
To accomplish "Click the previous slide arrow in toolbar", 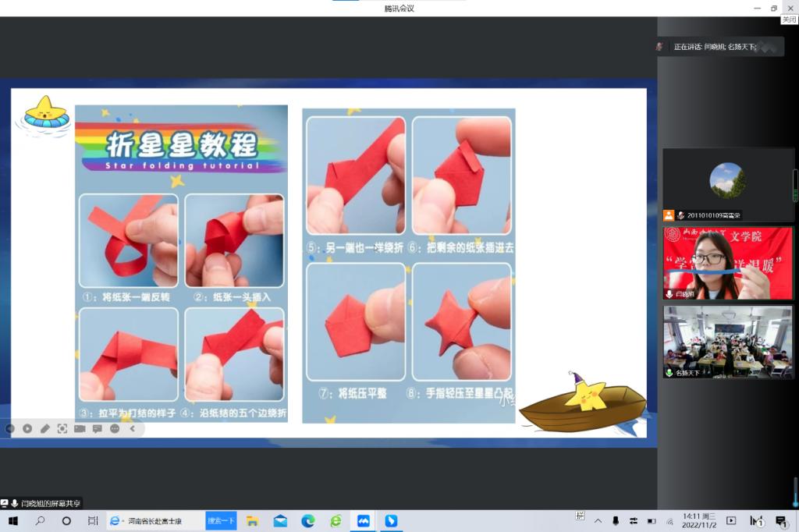I will [10, 428].
